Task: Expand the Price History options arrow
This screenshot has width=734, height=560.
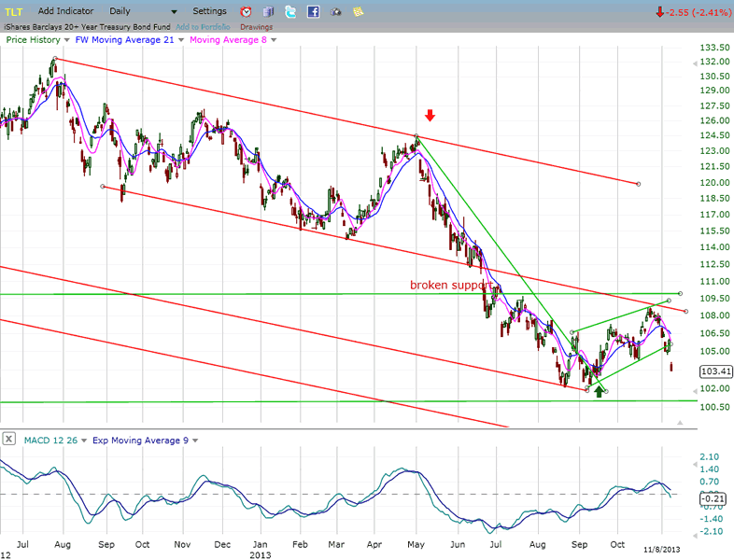Action: pos(68,40)
